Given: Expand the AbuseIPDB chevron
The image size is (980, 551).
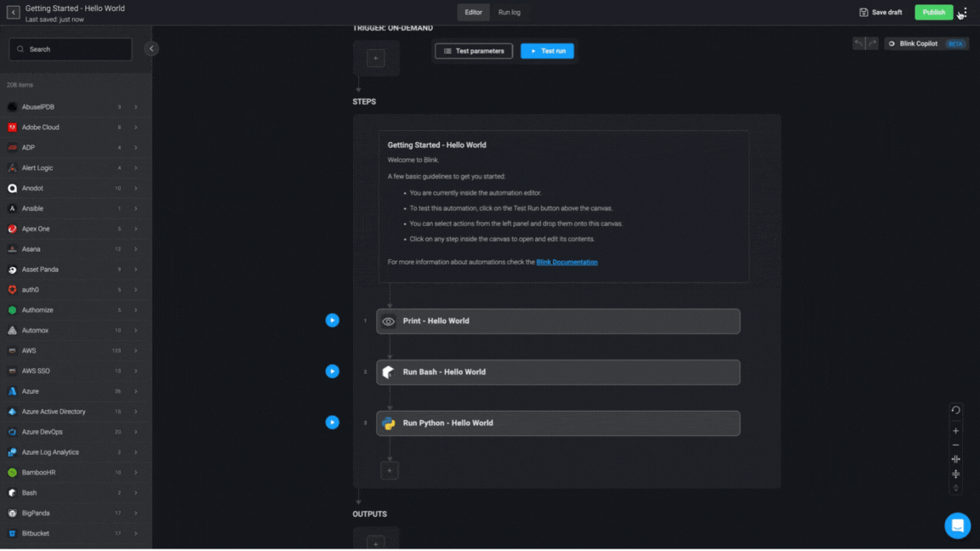Looking at the screenshot, I should coord(135,107).
